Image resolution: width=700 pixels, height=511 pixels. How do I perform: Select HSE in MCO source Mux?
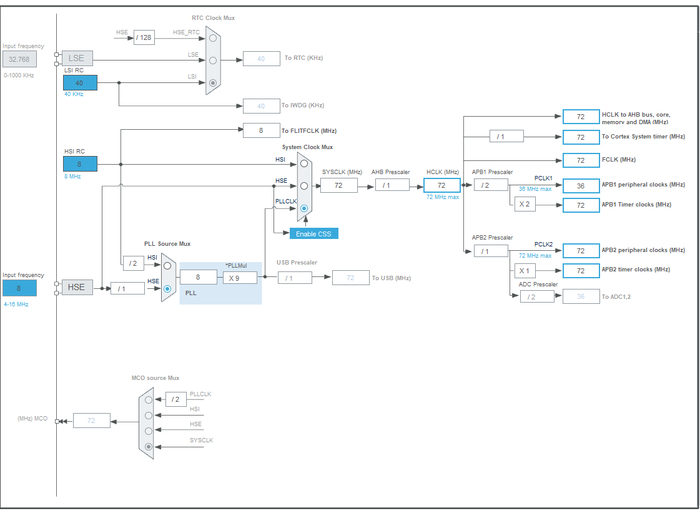click(149, 431)
